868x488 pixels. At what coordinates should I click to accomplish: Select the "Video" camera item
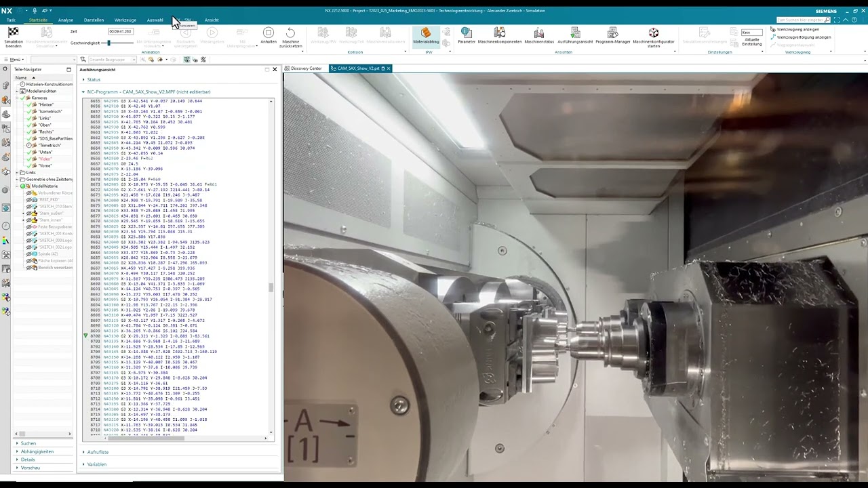pos(45,159)
